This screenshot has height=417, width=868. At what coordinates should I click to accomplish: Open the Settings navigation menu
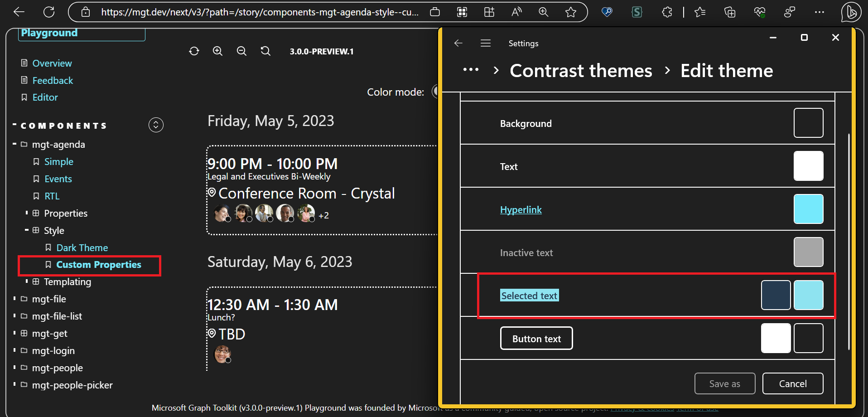click(485, 43)
